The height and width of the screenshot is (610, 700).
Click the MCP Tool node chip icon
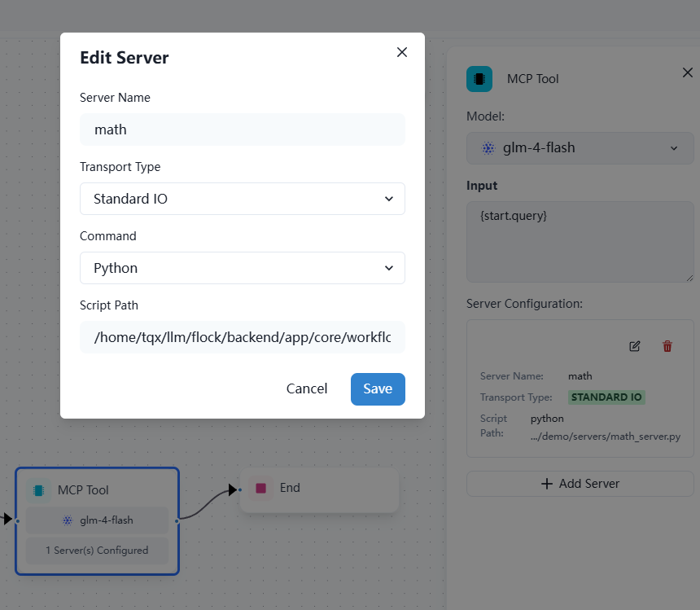[39, 490]
